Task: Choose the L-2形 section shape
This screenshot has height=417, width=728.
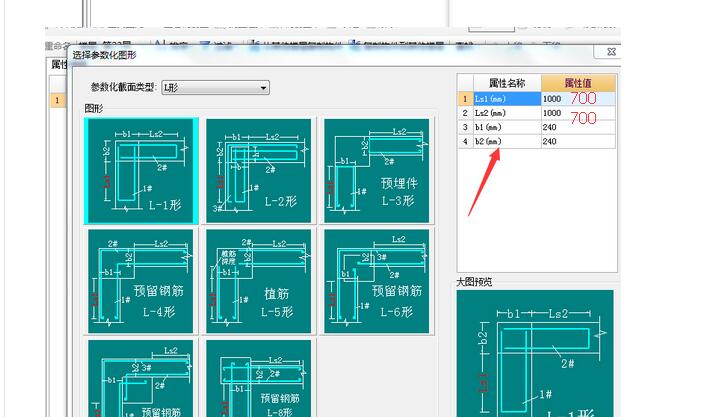Action: (259, 171)
